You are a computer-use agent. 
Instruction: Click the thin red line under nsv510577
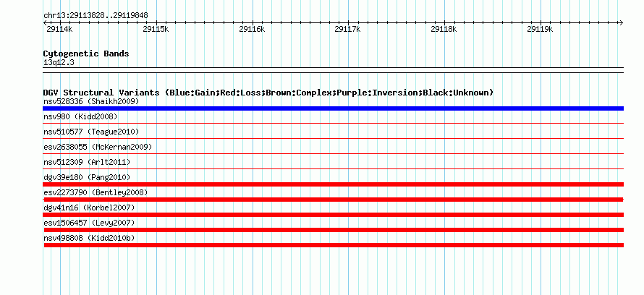click(333, 138)
